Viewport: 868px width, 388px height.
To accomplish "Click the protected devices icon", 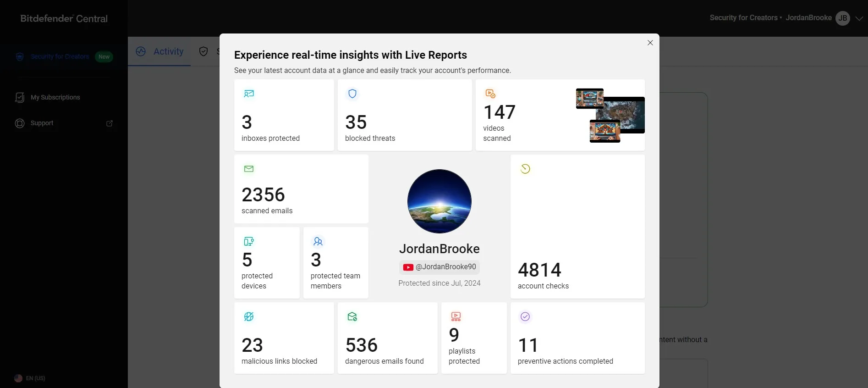I will click(x=249, y=241).
